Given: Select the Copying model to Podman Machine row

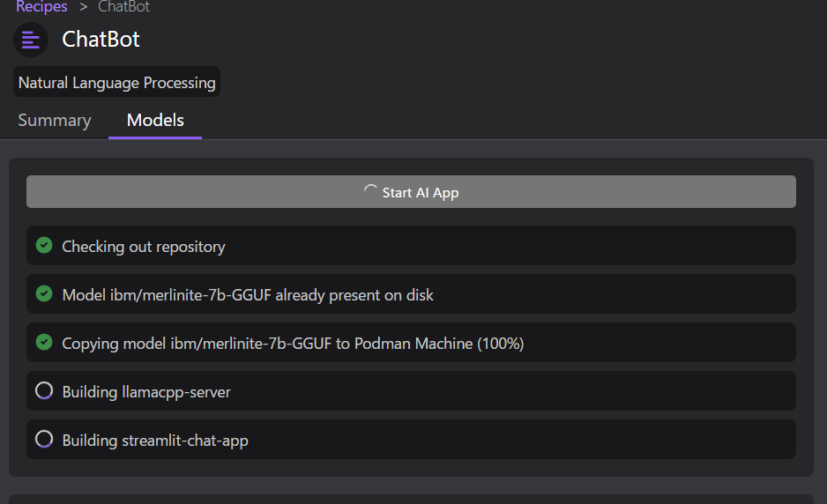Looking at the screenshot, I should coord(411,343).
